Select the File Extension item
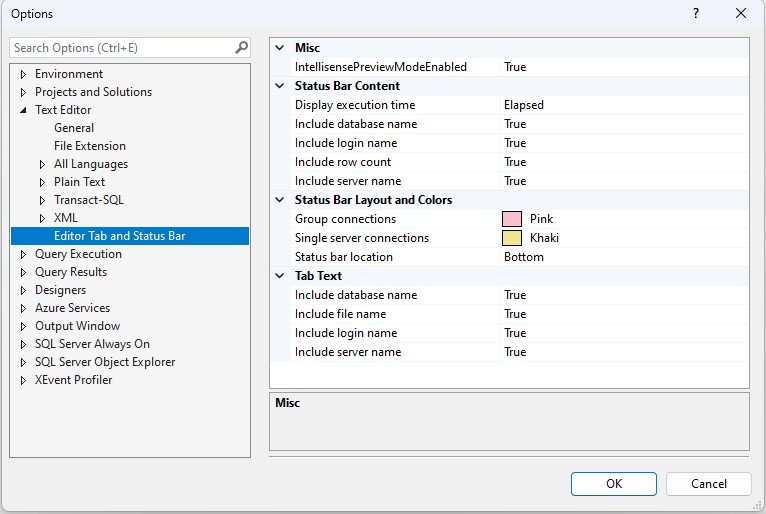Viewport: 766px width, 514px height. tap(90, 146)
